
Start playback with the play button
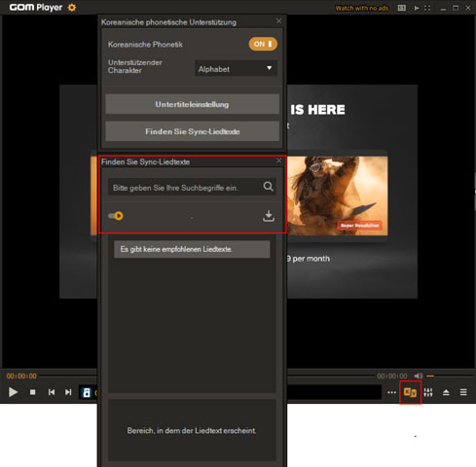tap(13, 392)
